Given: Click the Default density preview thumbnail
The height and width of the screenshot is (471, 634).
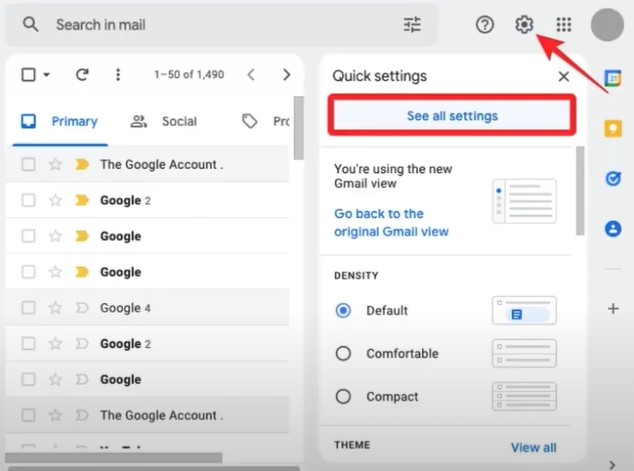Looking at the screenshot, I should pyautogui.click(x=524, y=310).
